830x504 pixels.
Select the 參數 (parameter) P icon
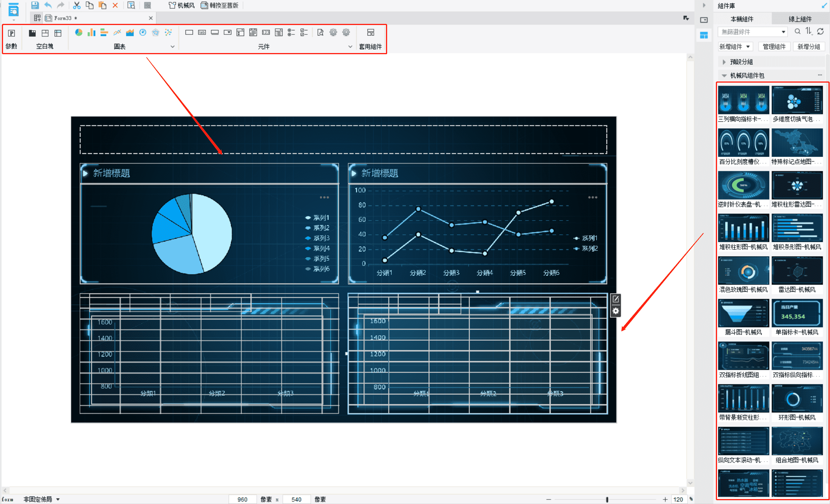tap(11, 33)
